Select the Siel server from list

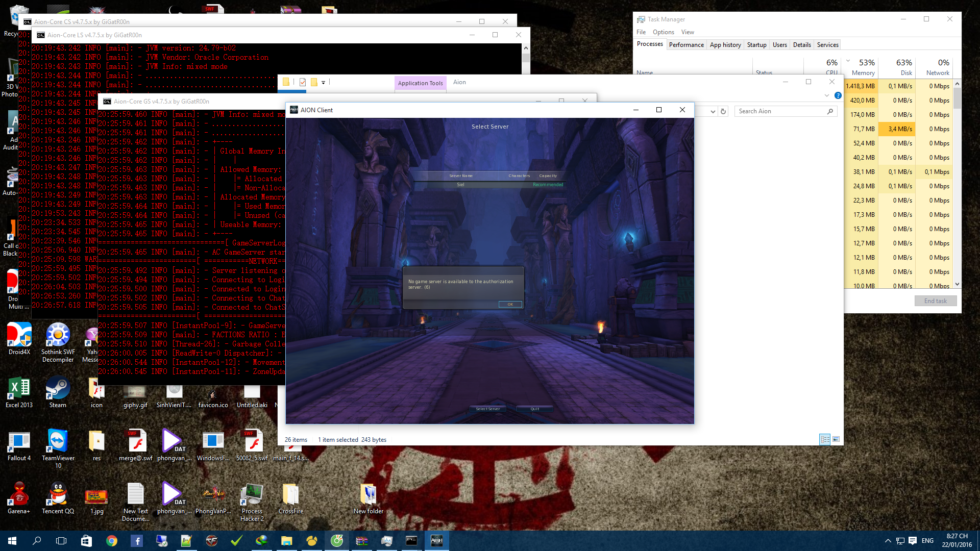coord(460,184)
